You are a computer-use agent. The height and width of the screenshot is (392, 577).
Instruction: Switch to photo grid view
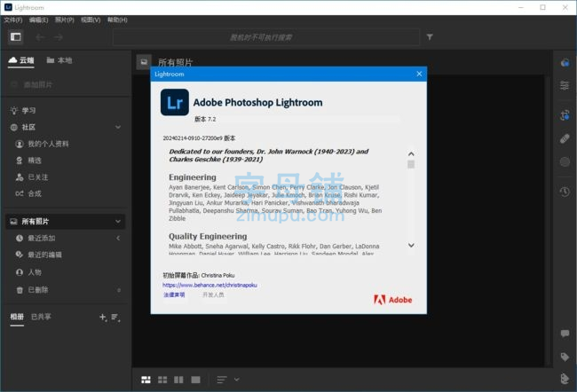pyautogui.click(x=146, y=380)
